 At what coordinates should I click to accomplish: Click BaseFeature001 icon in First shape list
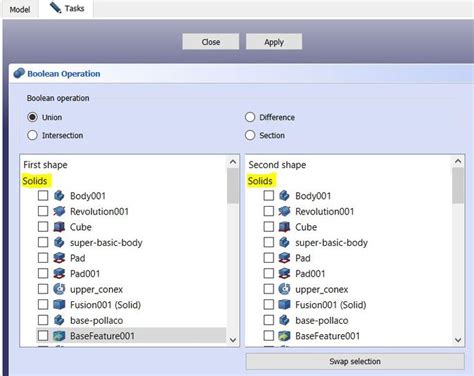59,336
